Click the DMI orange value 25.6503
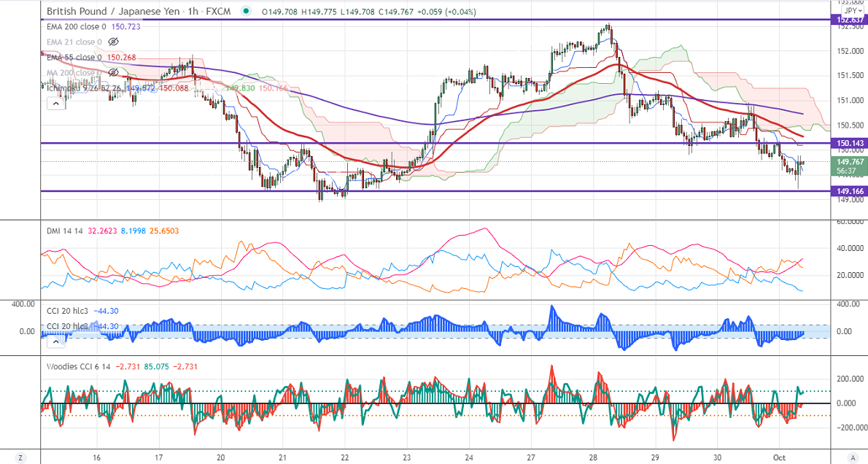This screenshot has width=868, height=464. point(164,231)
